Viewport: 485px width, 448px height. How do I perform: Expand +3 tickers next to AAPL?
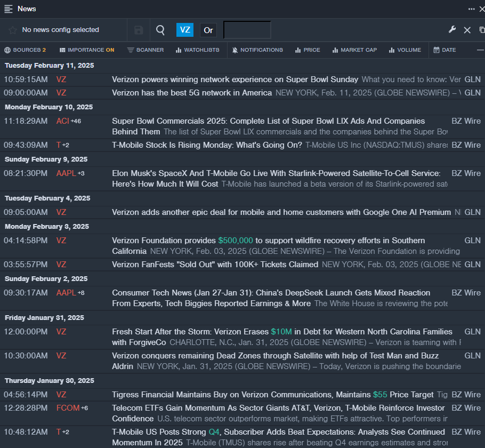pos(81,173)
